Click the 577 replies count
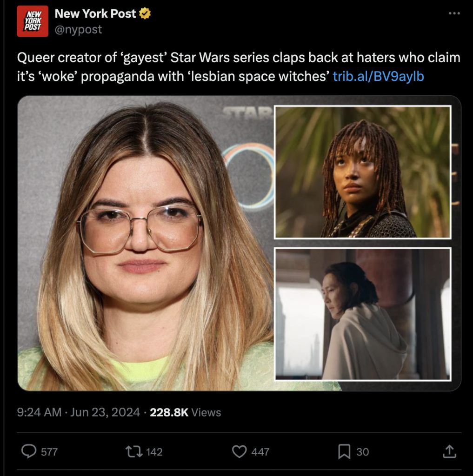The image size is (473, 476). [x=49, y=452]
